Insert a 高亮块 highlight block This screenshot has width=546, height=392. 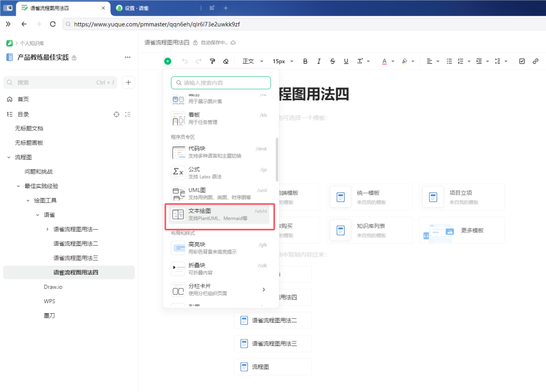pyautogui.click(x=219, y=248)
